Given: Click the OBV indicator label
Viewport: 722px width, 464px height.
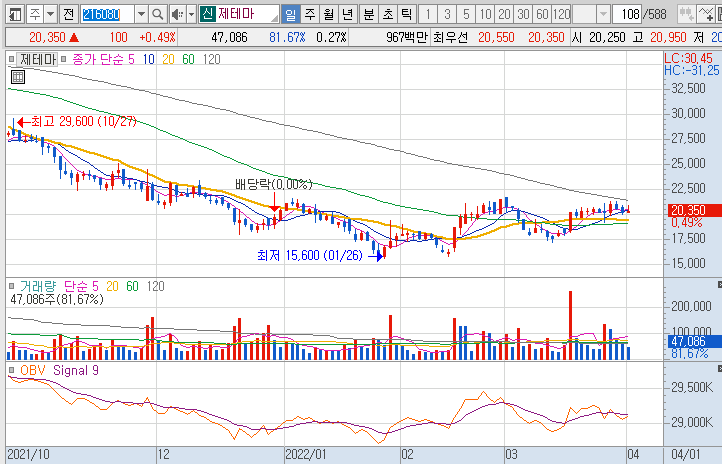Looking at the screenshot, I should tap(33, 370).
